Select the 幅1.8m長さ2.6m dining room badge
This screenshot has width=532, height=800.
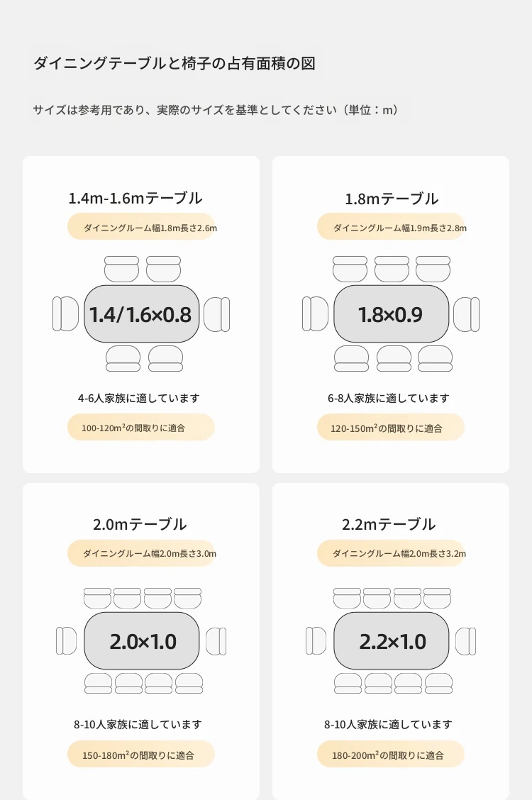141,226
